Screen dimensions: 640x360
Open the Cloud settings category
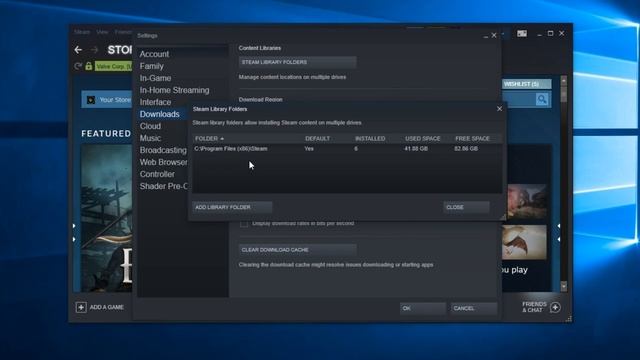click(150, 126)
